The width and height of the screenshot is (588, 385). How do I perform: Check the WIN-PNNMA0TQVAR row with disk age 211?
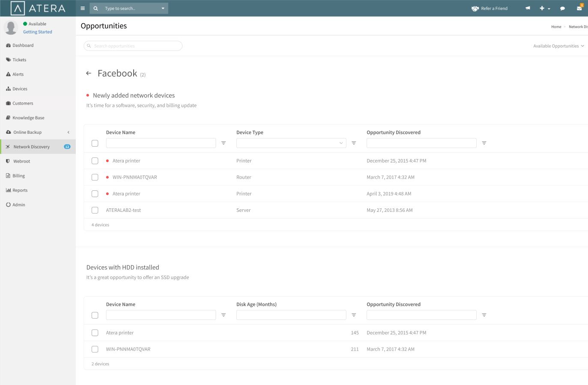[x=95, y=349]
